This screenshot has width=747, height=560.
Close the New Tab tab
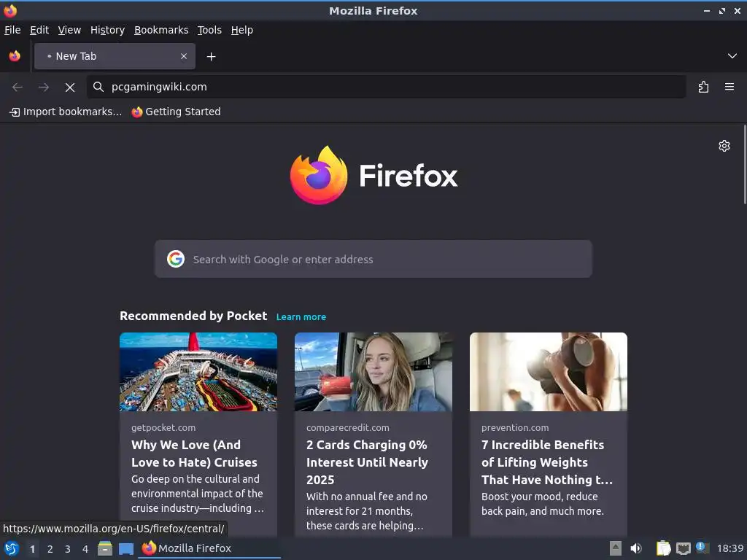click(183, 56)
